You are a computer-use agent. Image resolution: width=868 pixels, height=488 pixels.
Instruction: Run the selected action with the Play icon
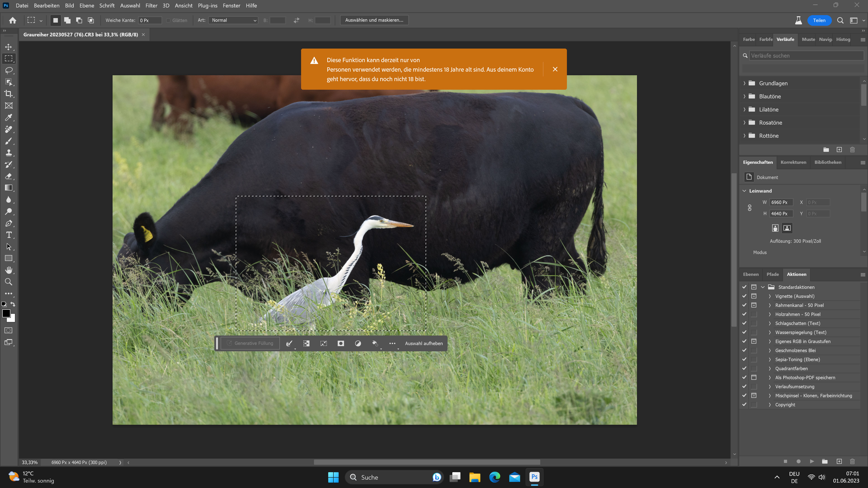pos(812,461)
